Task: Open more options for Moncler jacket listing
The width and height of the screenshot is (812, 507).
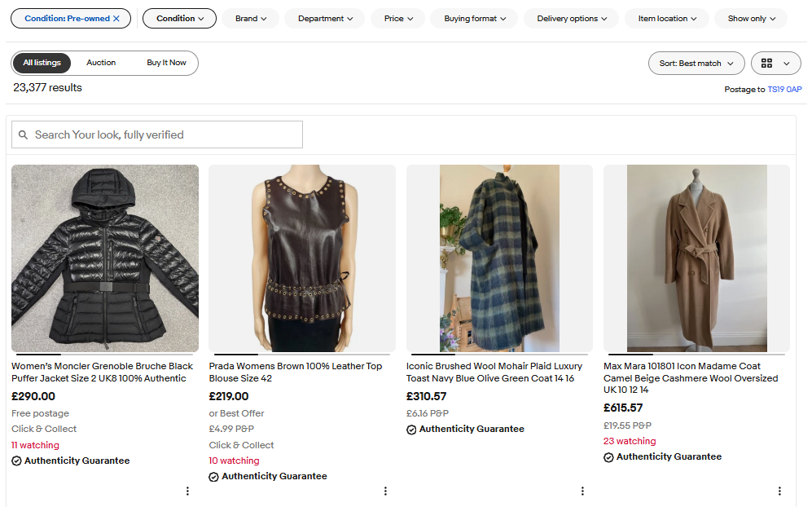Action: (x=187, y=491)
